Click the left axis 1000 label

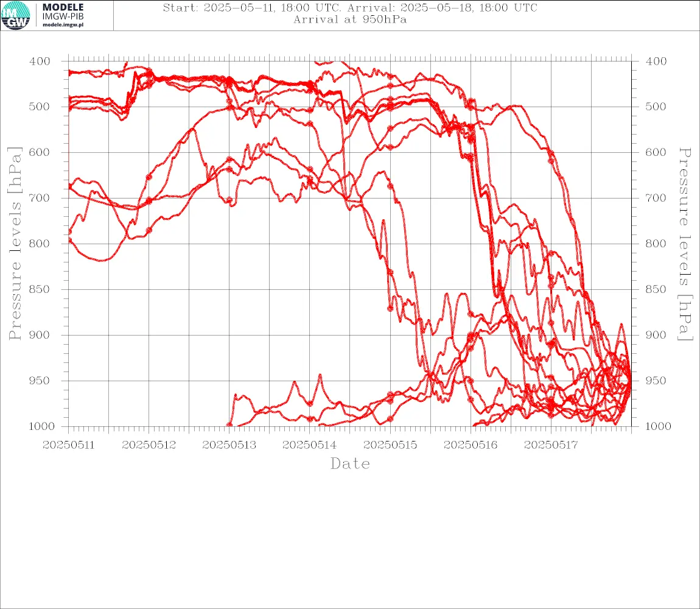pos(41,426)
